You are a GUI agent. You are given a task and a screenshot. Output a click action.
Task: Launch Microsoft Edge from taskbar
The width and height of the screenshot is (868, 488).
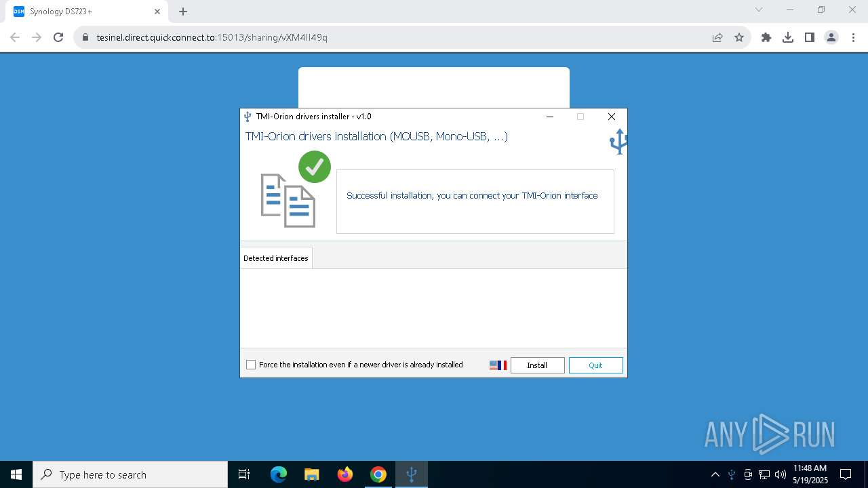coord(279,474)
